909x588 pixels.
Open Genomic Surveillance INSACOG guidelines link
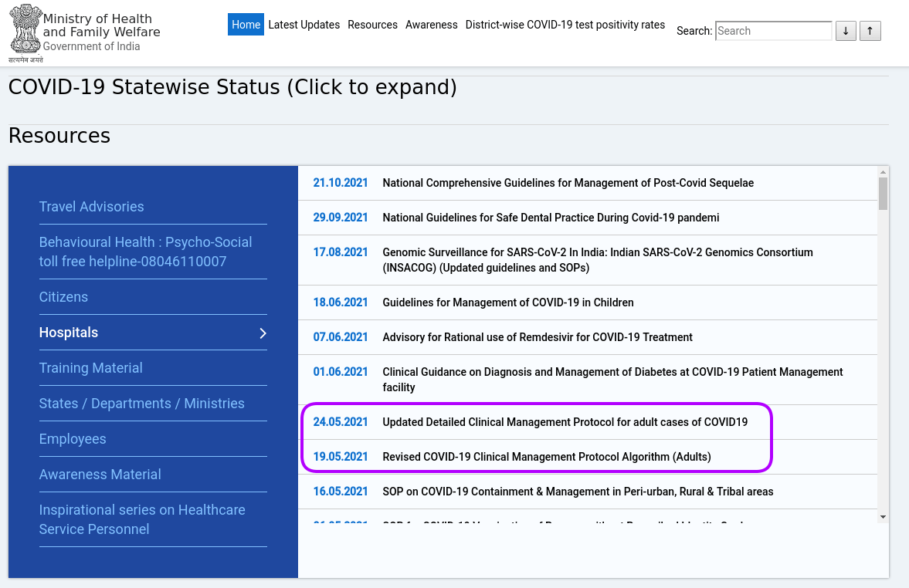(598, 260)
